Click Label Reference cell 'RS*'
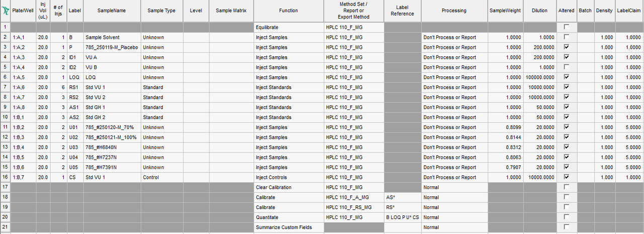Image resolution: width=644 pixels, height=234 pixels. pos(403,207)
